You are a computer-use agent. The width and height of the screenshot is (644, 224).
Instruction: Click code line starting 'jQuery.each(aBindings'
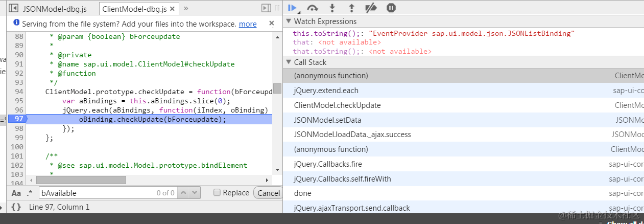pyautogui.click(x=165, y=110)
